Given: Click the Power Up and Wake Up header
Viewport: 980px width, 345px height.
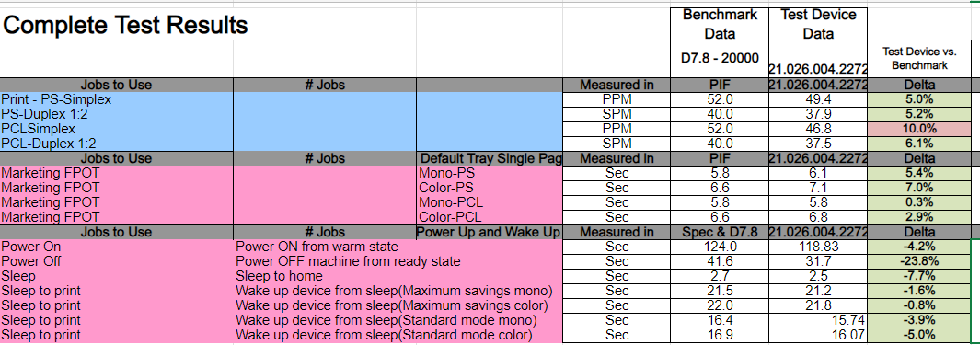Looking at the screenshot, I should (490, 232).
